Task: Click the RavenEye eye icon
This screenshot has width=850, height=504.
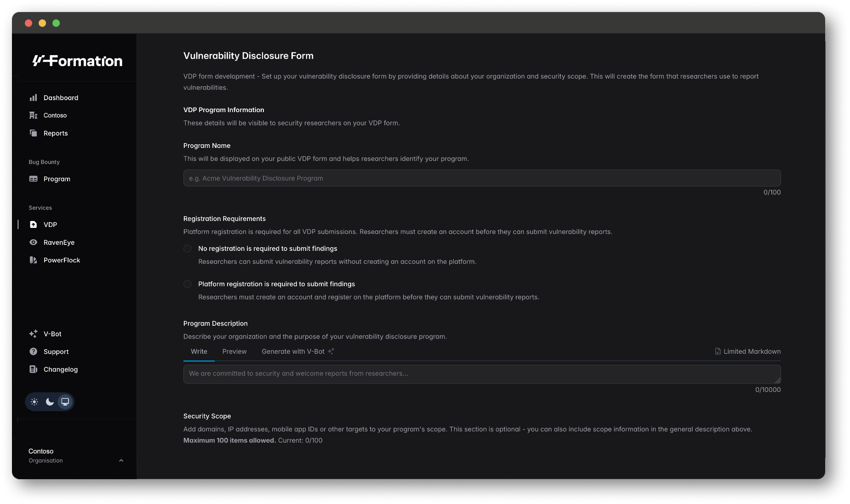Action: tap(33, 243)
